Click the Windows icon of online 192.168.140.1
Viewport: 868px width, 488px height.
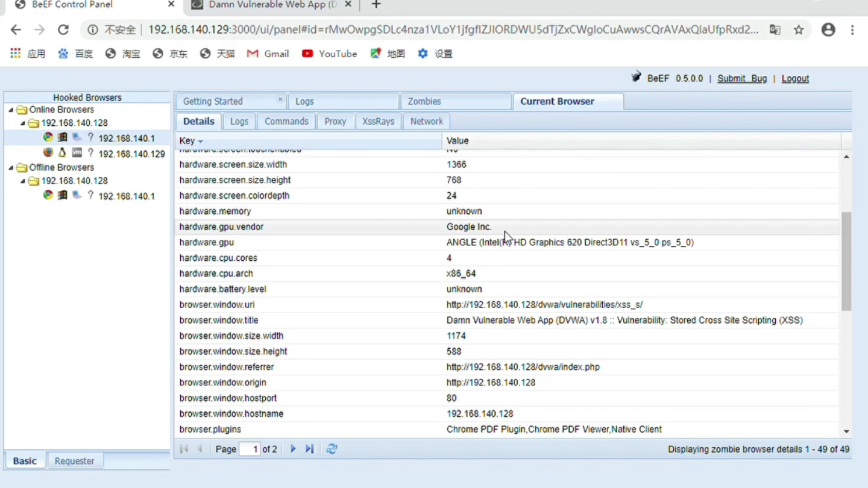point(62,137)
